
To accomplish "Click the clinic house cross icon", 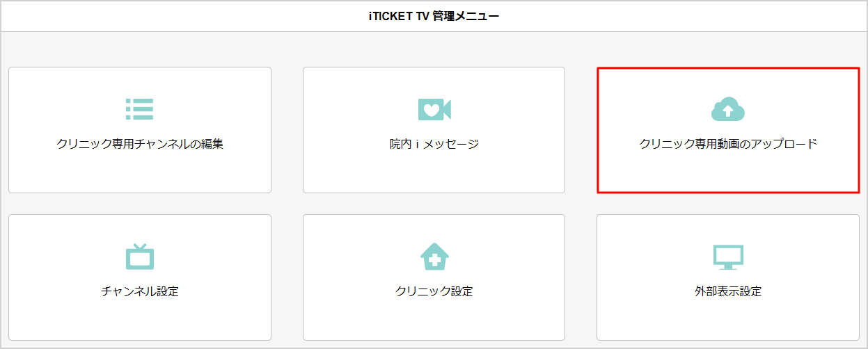I will pos(434,257).
